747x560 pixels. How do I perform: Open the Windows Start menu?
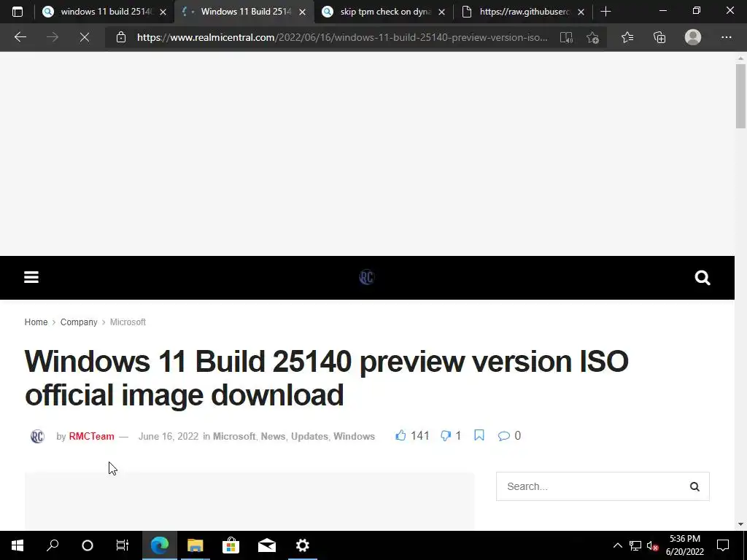pyautogui.click(x=18, y=545)
